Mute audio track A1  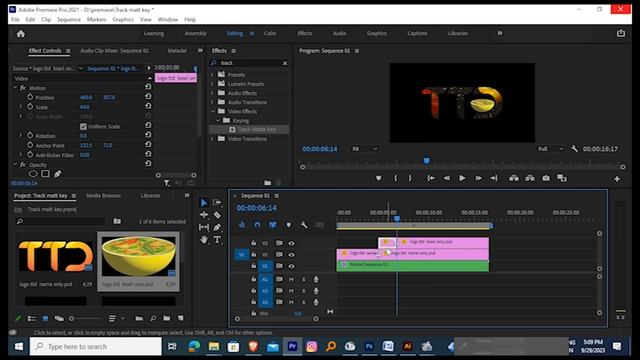pos(291,280)
